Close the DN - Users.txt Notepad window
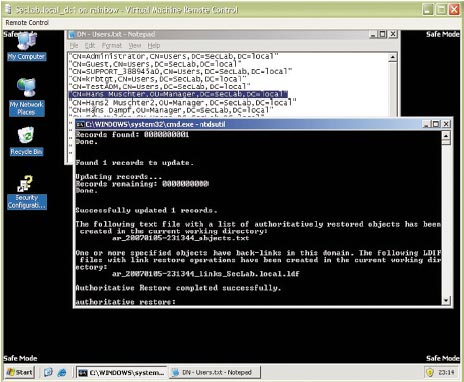Viewport: 464px width, 382px height. pyautogui.click(x=393, y=34)
